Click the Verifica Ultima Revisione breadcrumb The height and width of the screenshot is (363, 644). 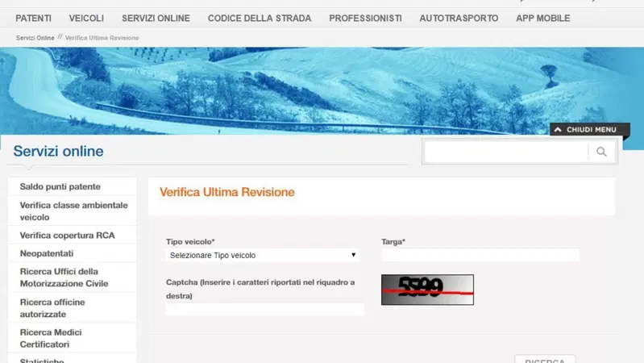[102, 38]
